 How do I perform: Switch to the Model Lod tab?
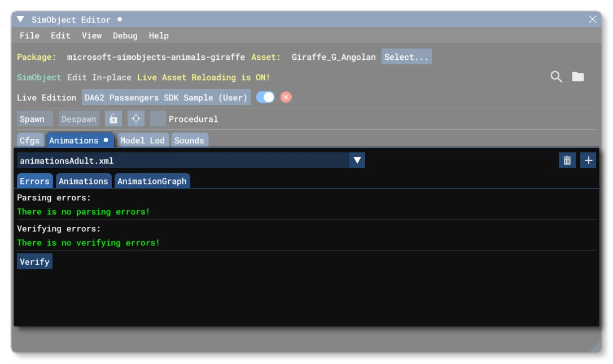143,141
